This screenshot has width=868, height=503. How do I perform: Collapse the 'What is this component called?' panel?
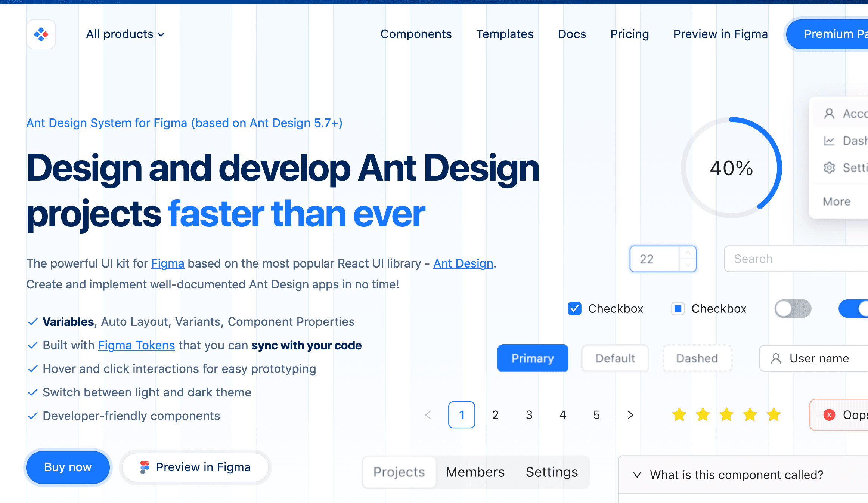[743, 475]
